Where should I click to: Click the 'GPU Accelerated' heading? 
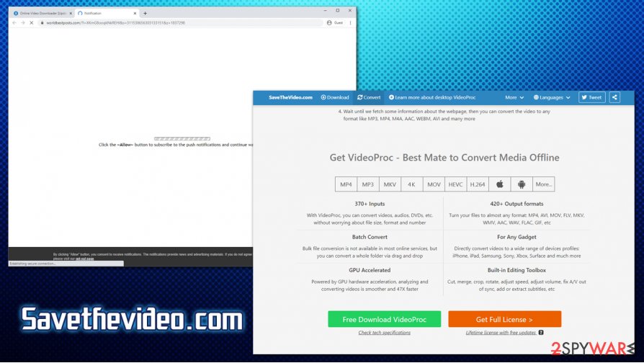coord(370,270)
